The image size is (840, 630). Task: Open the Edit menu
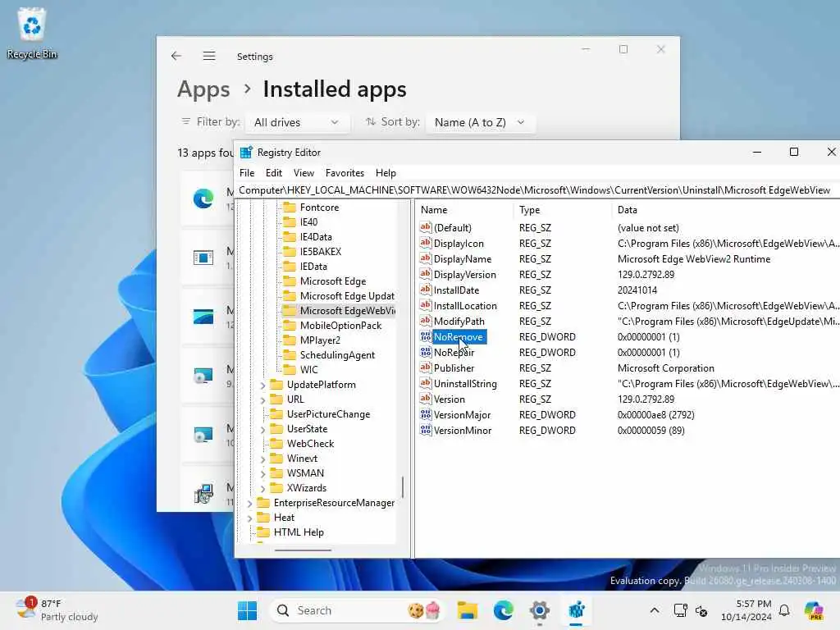(273, 172)
